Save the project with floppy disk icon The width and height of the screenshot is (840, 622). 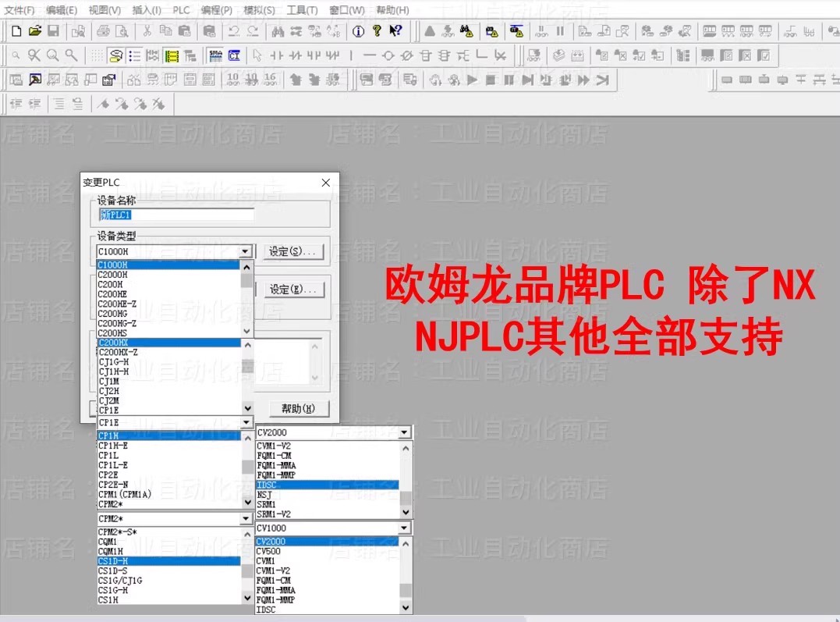pyautogui.click(x=53, y=31)
